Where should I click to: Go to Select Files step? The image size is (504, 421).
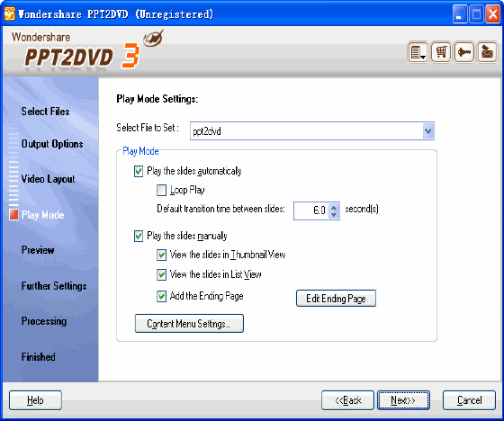[45, 112]
